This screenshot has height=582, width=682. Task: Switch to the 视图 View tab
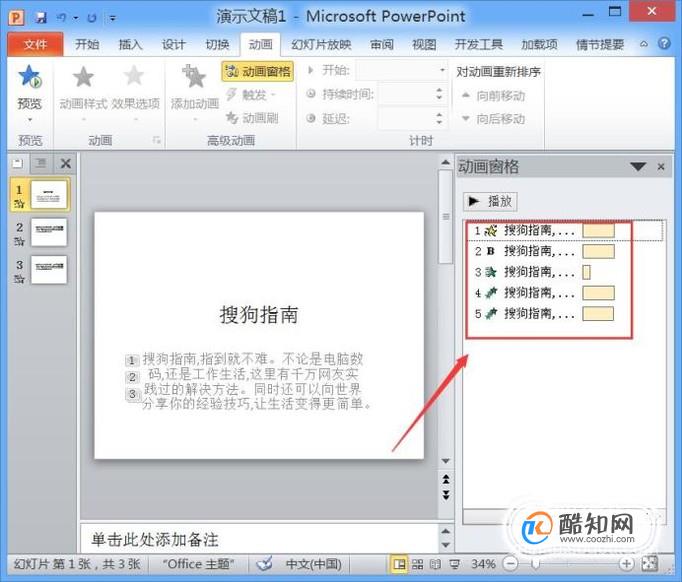tap(424, 44)
